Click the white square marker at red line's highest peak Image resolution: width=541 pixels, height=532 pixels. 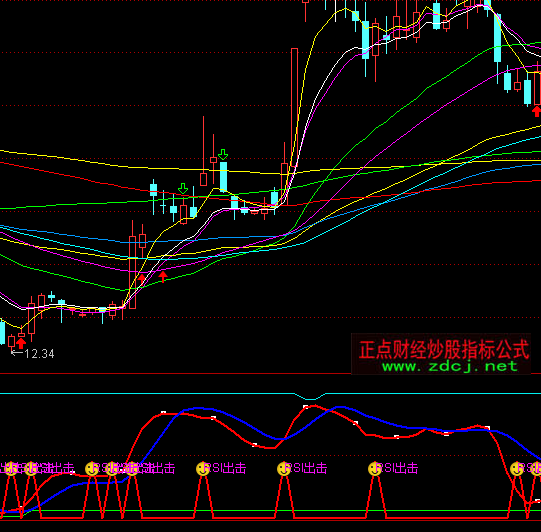(x=306, y=407)
